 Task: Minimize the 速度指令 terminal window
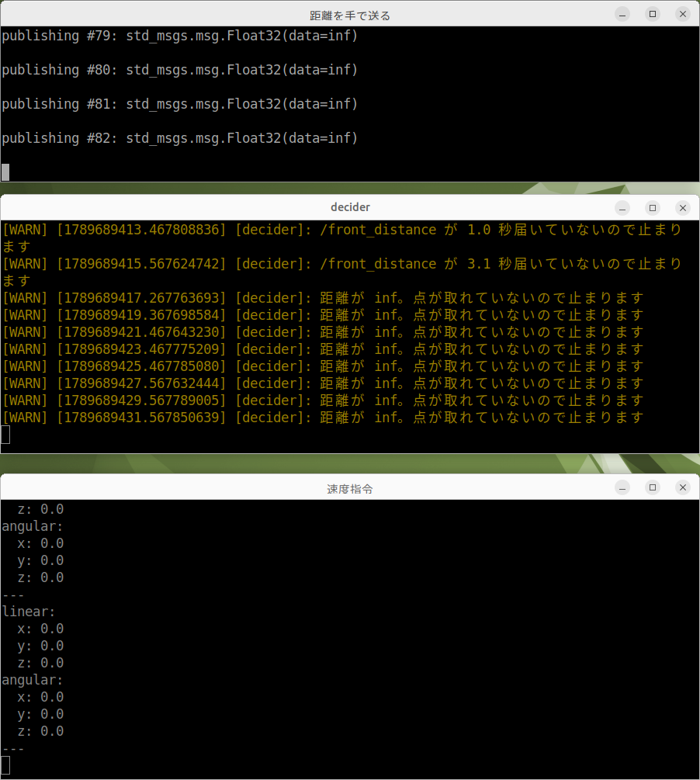point(622,487)
